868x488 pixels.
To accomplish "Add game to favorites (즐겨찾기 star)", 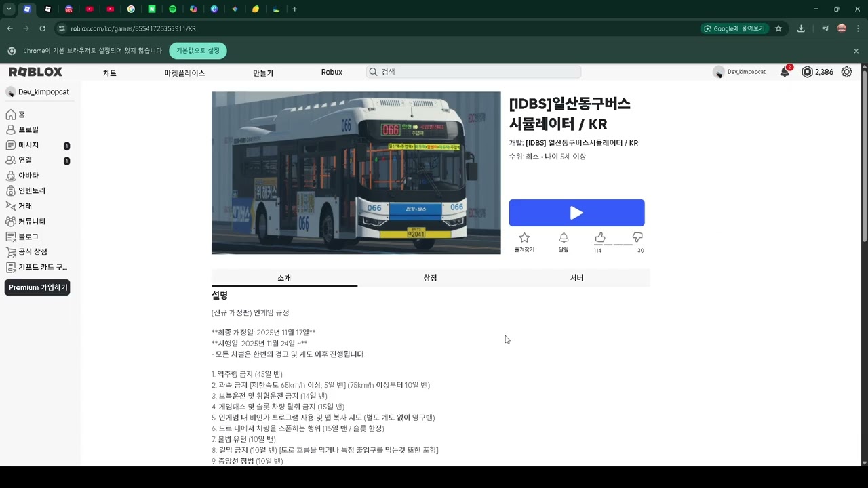I will [524, 242].
